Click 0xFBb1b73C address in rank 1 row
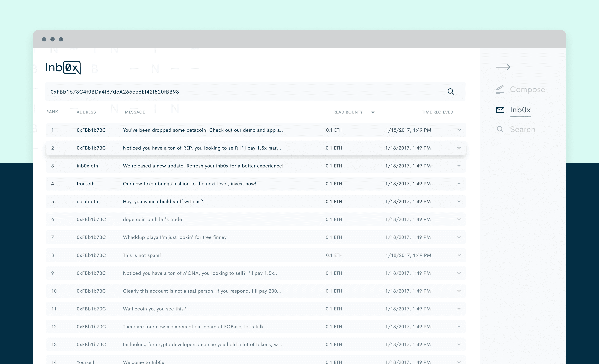The image size is (599, 364). [x=91, y=130]
